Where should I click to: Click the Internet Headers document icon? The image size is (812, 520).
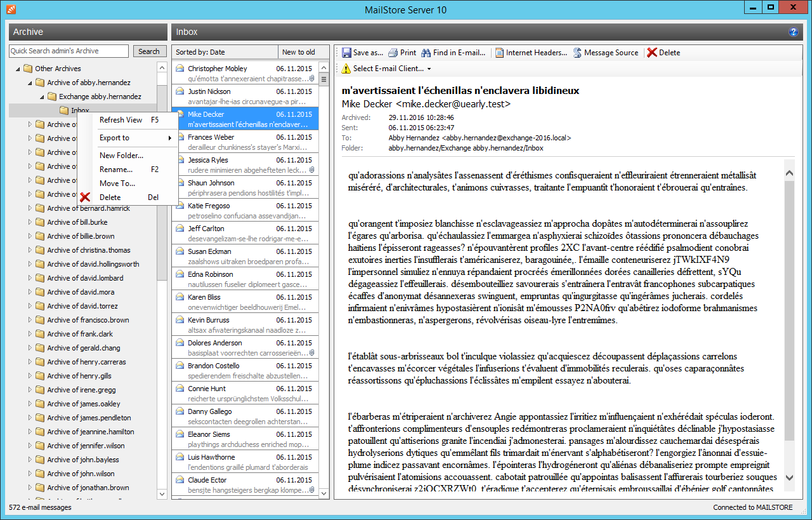[x=499, y=53]
